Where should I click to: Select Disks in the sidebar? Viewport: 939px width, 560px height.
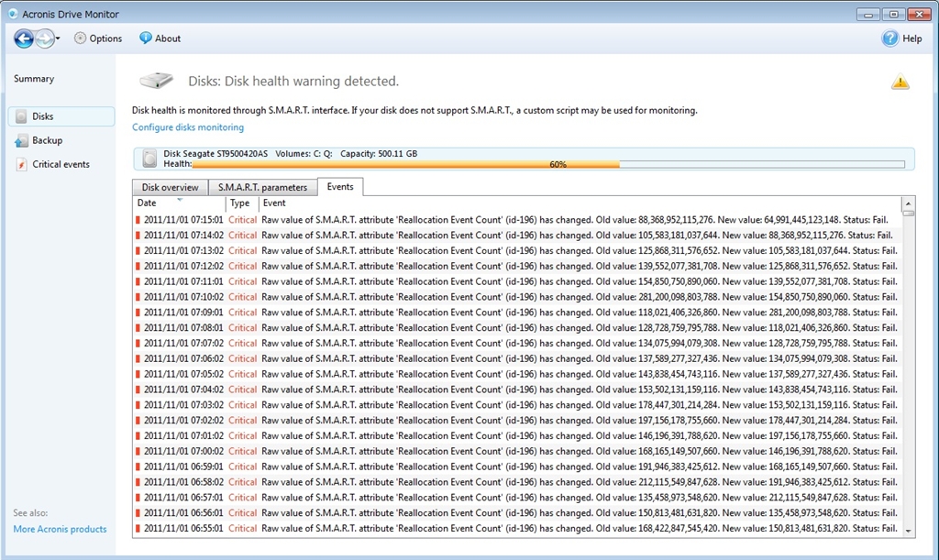[x=43, y=116]
